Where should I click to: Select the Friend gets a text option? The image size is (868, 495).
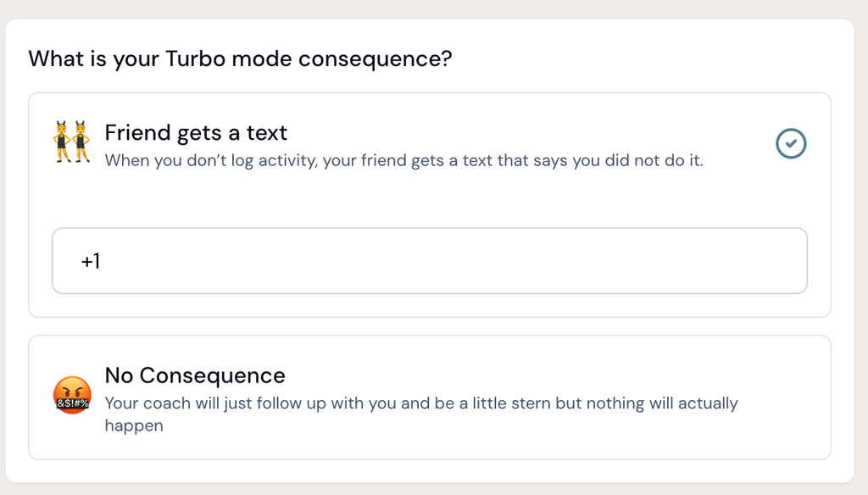430,205
